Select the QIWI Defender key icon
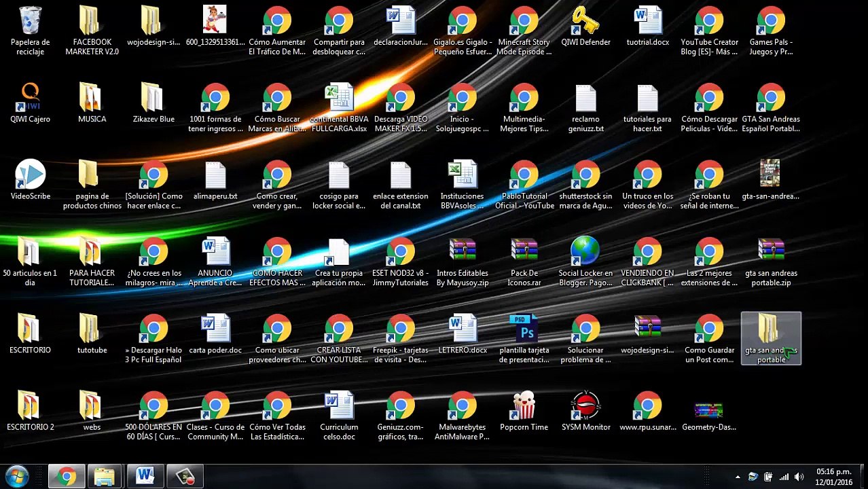 (x=585, y=21)
